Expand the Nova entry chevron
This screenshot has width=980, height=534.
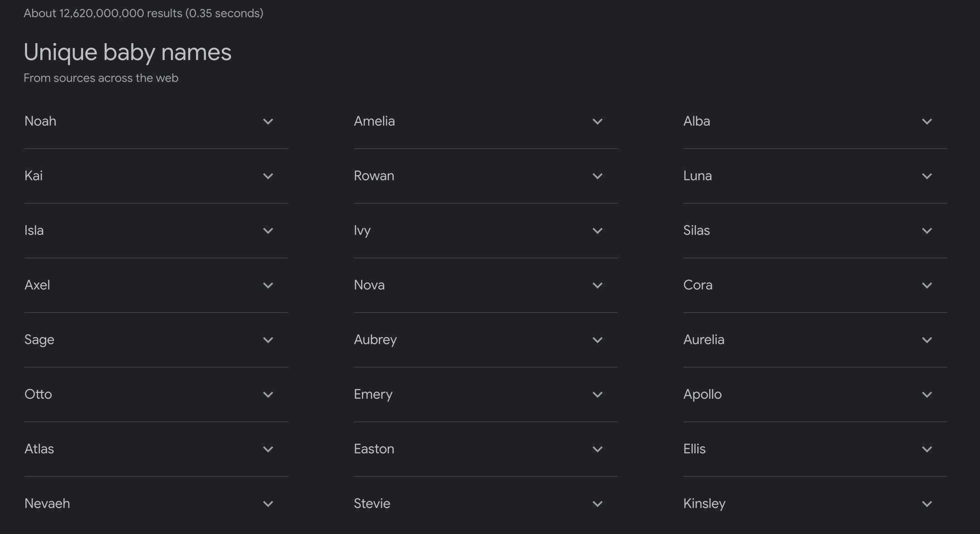pos(598,285)
